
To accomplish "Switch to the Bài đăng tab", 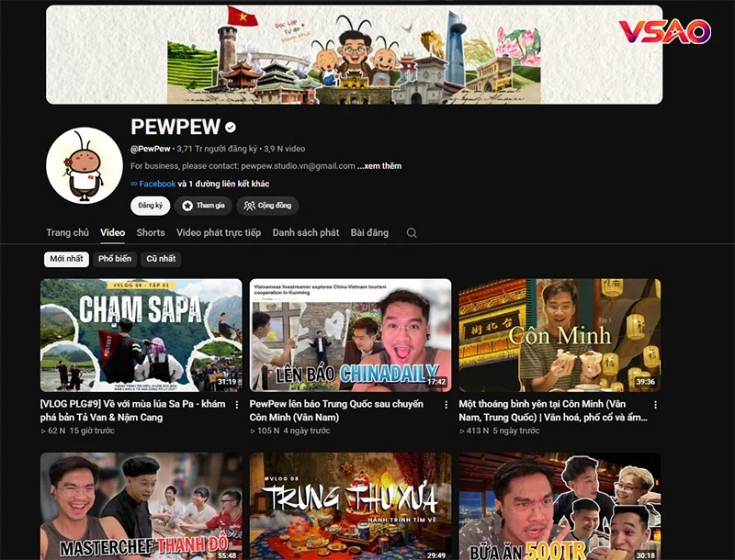I will tap(369, 232).
